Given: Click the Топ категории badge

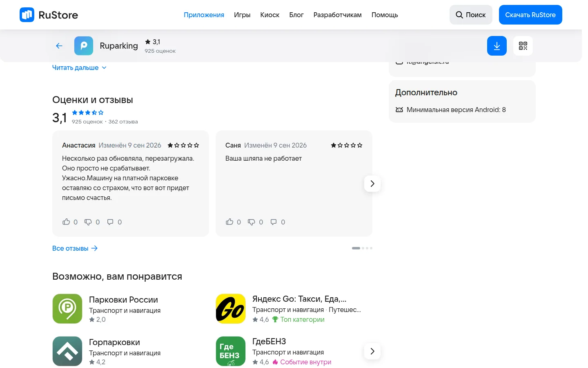Looking at the screenshot, I should [298, 319].
